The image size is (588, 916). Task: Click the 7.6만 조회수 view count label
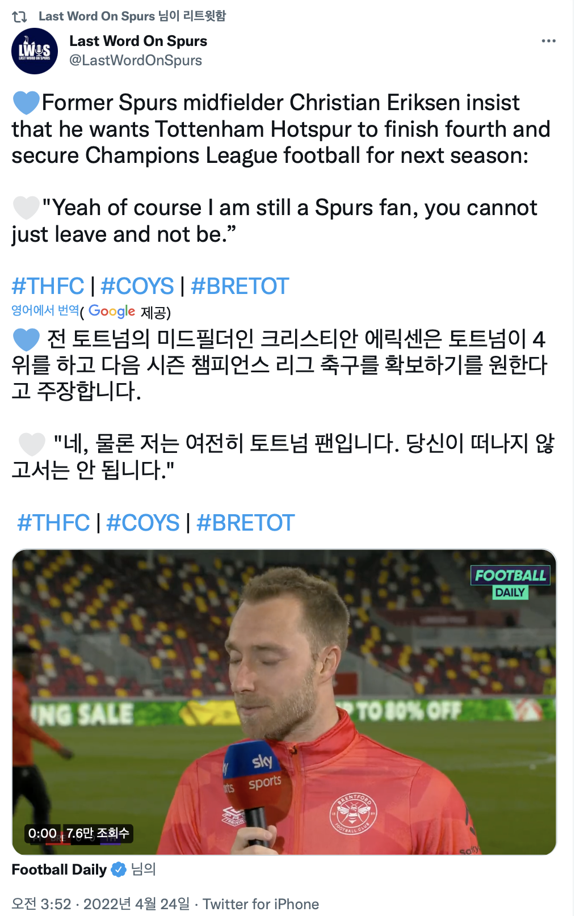coord(98,833)
